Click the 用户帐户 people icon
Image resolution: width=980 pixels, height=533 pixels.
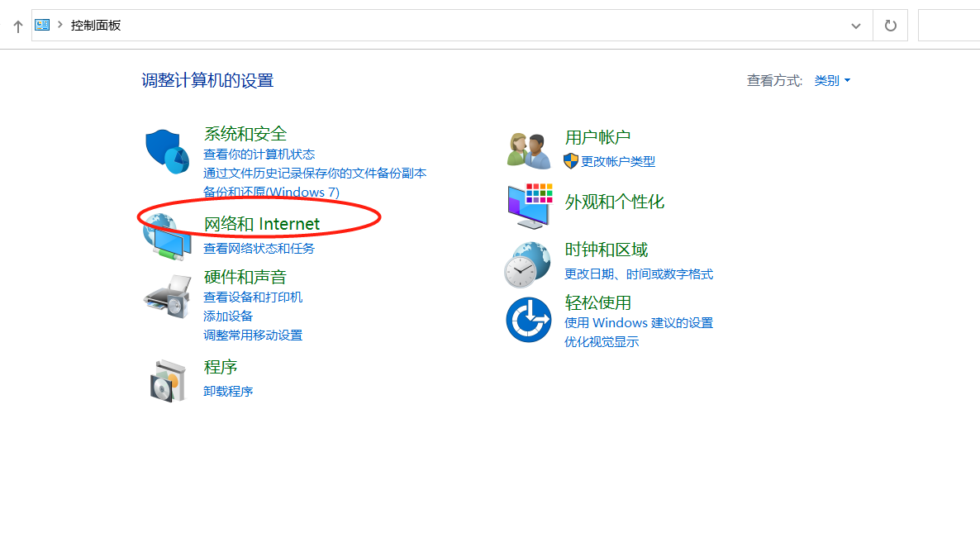(x=528, y=149)
